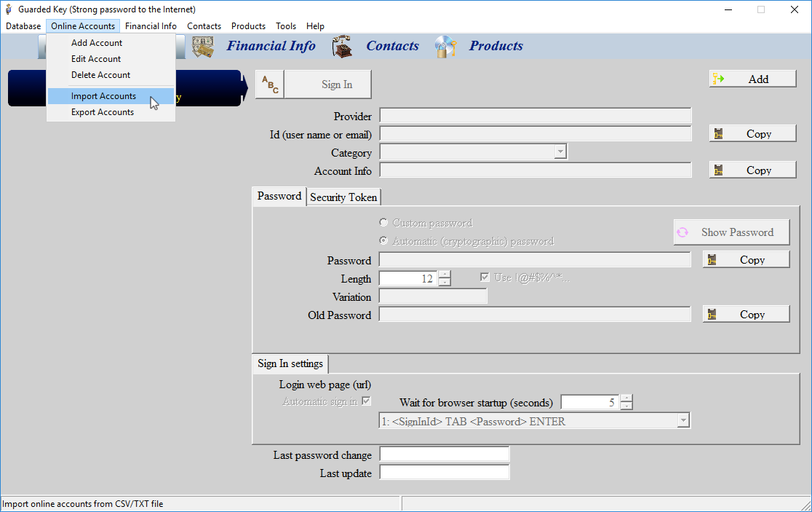Click the "Login web page (url)" label
This screenshot has height=512, width=812.
pyautogui.click(x=325, y=385)
